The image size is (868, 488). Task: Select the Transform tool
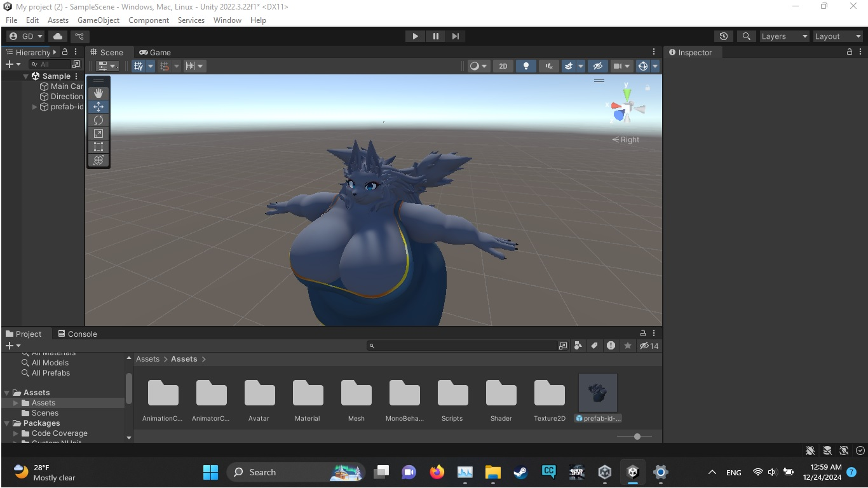[x=98, y=160]
